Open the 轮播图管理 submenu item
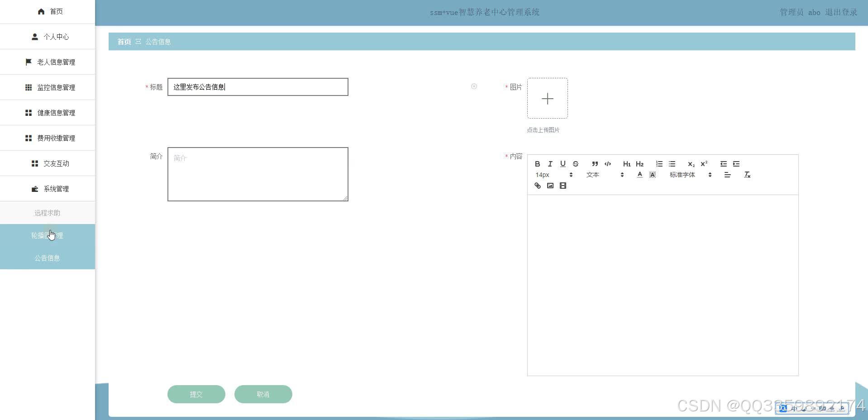The image size is (868, 420). pos(48,235)
